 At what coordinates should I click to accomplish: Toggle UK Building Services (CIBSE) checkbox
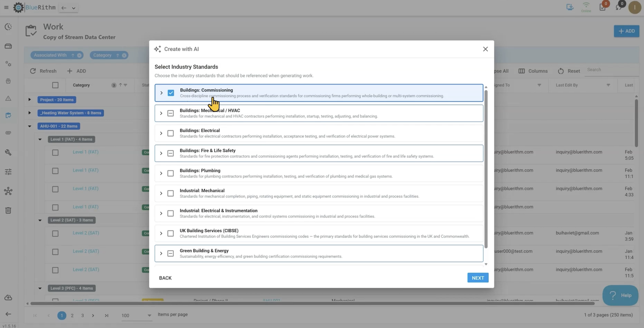(171, 234)
